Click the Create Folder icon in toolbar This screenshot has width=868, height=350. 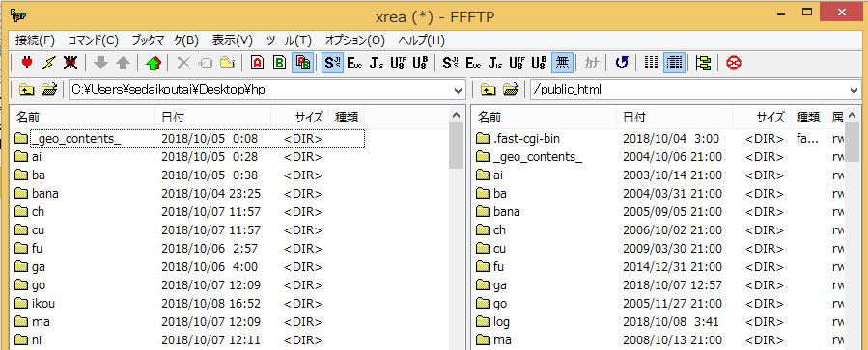(x=227, y=63)
